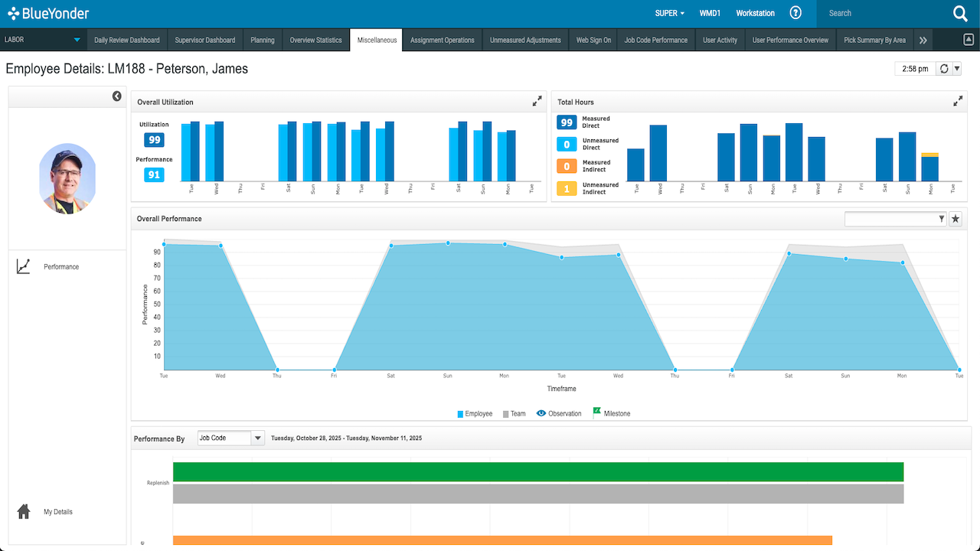Show more tabs with double chevron
980x551 pixels.
[x=923, y=41]
